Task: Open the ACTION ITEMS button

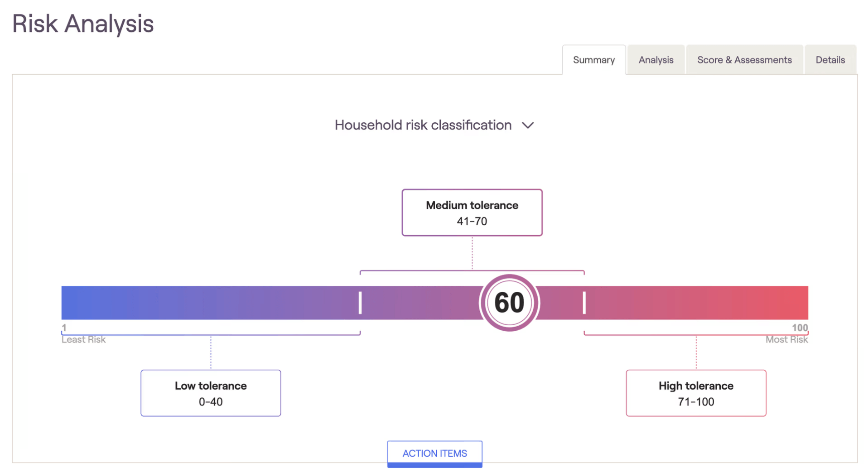Action: [x=434, y=454]
